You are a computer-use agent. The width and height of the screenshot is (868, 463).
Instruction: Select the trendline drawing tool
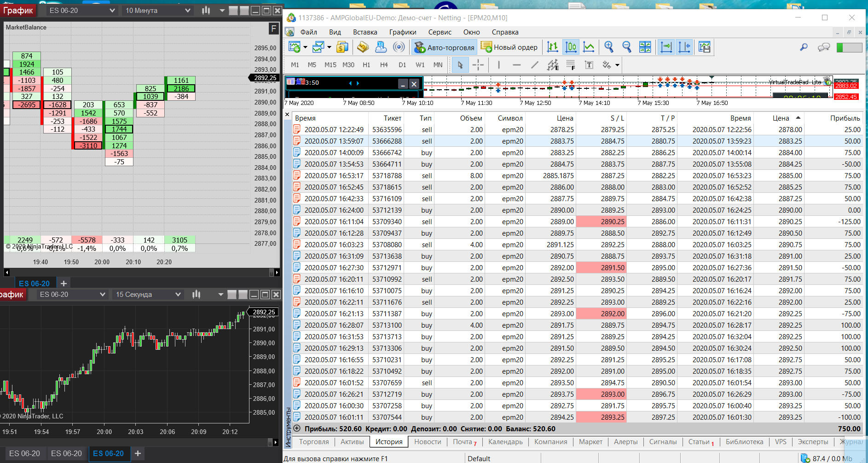(x=534, y=65)
